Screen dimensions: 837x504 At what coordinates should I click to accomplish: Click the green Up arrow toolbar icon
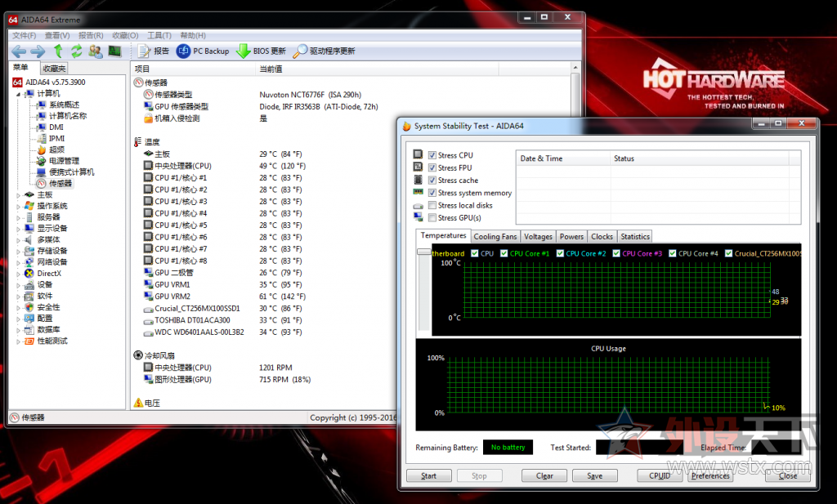tap(58, 51)
